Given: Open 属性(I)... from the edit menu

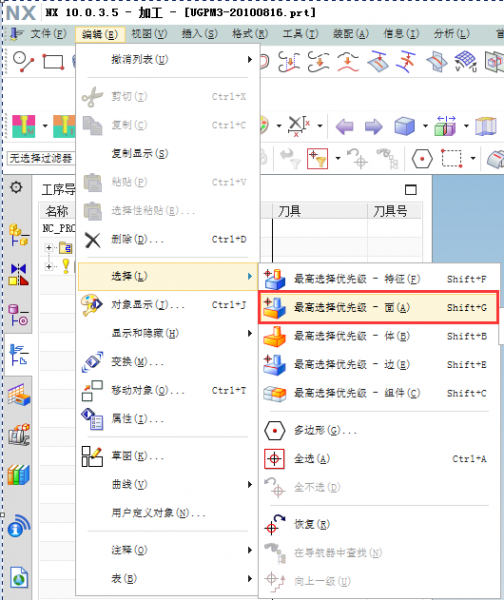Looking at the screenshot, I should [x=168, y=419].
